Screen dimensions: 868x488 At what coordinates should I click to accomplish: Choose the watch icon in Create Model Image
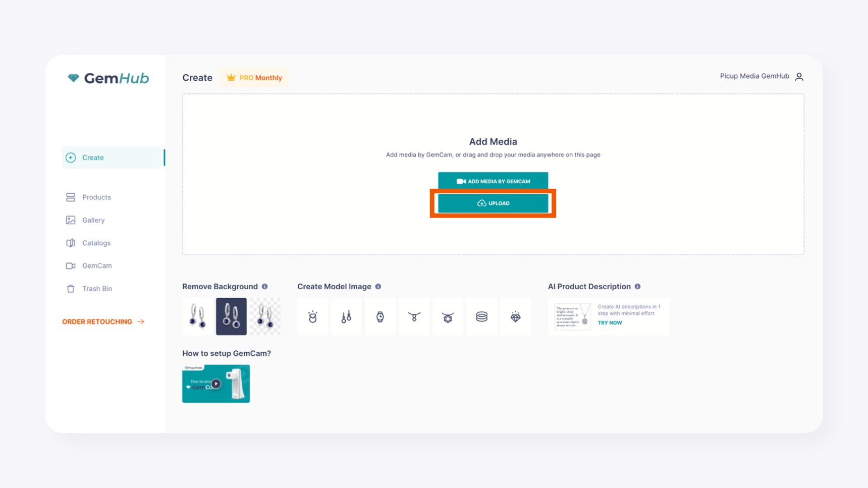381,316
